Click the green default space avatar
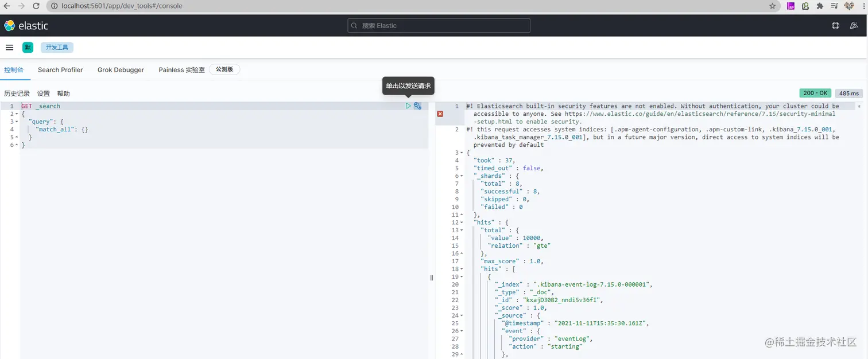This screenshot has width=868, height=359. 28,48
